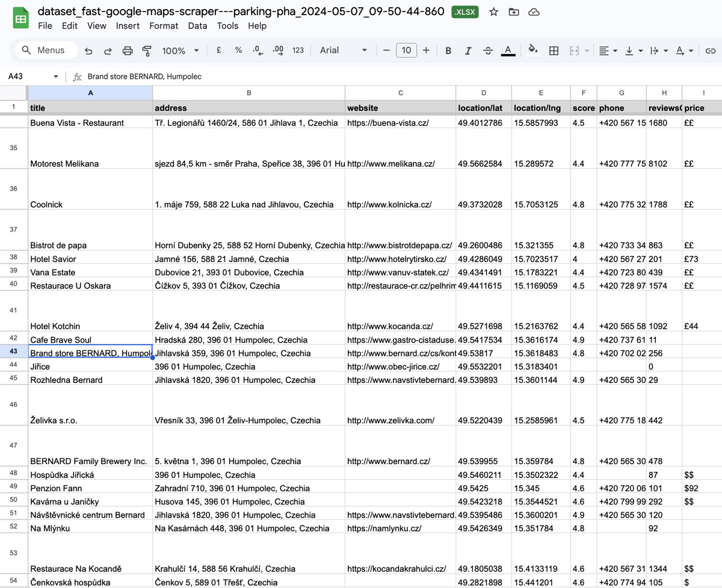Open the View menu
The image size is (722, 588).
[x=96, y=26]
